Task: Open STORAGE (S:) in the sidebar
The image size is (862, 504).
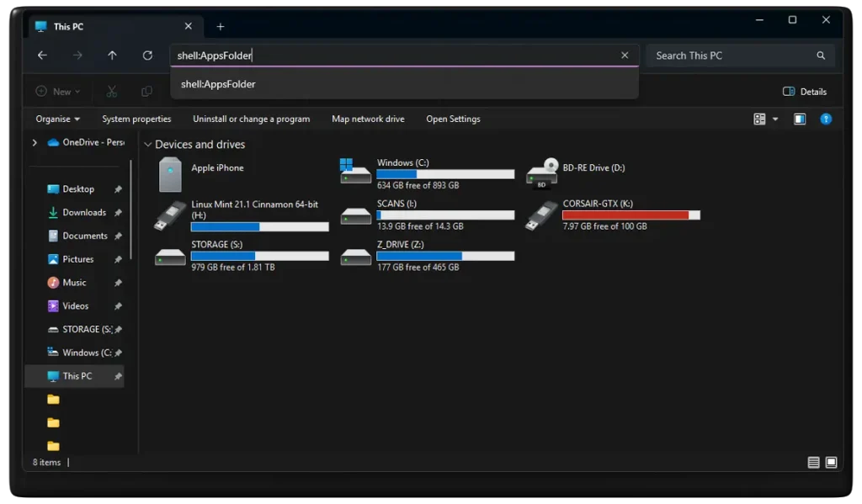Action: [x=80, y=329]
